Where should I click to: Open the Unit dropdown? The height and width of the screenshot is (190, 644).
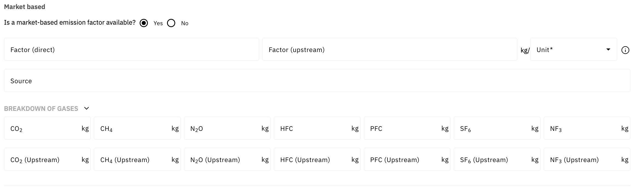tap(573, 50)
